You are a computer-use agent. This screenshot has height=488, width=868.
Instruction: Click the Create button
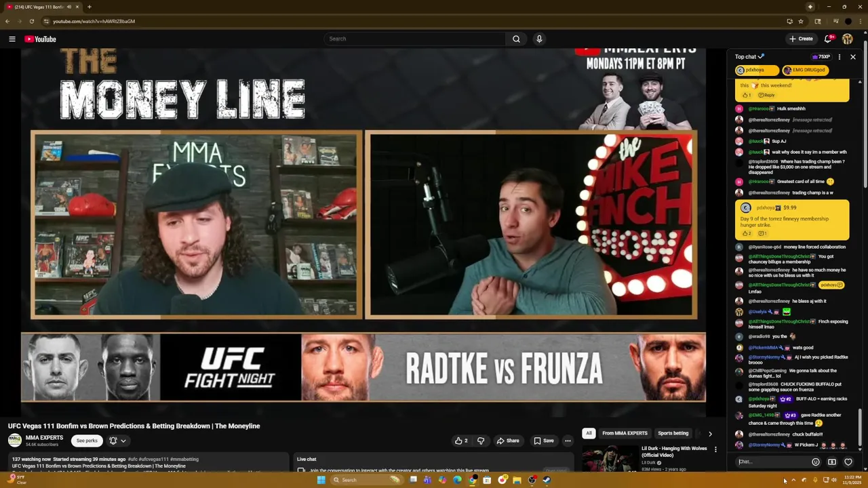(x=801, y=39)
